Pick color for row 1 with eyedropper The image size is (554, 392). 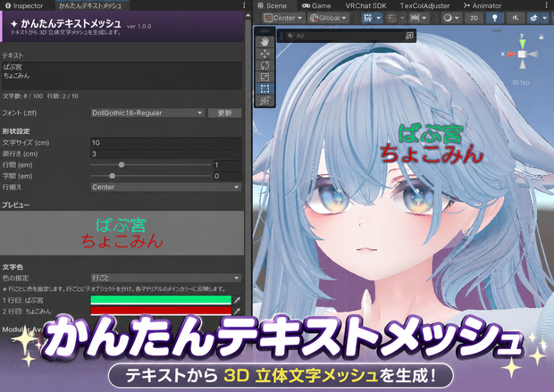[x=237, y=300]
